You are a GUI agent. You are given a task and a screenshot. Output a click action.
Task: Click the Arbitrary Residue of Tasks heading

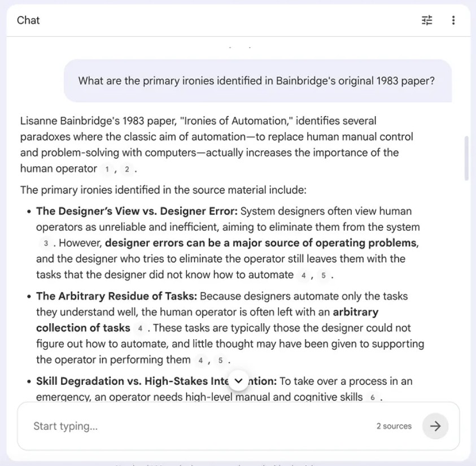coord(116,296)
